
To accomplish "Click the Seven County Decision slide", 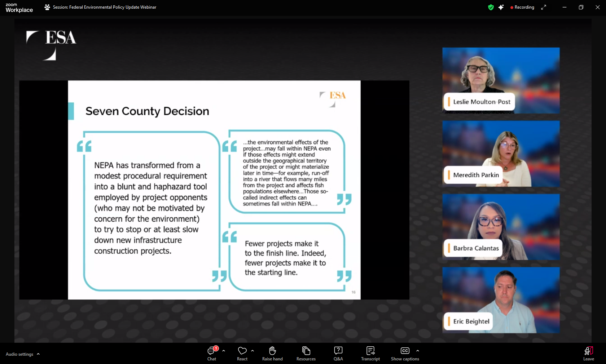I will pos(214,190).
